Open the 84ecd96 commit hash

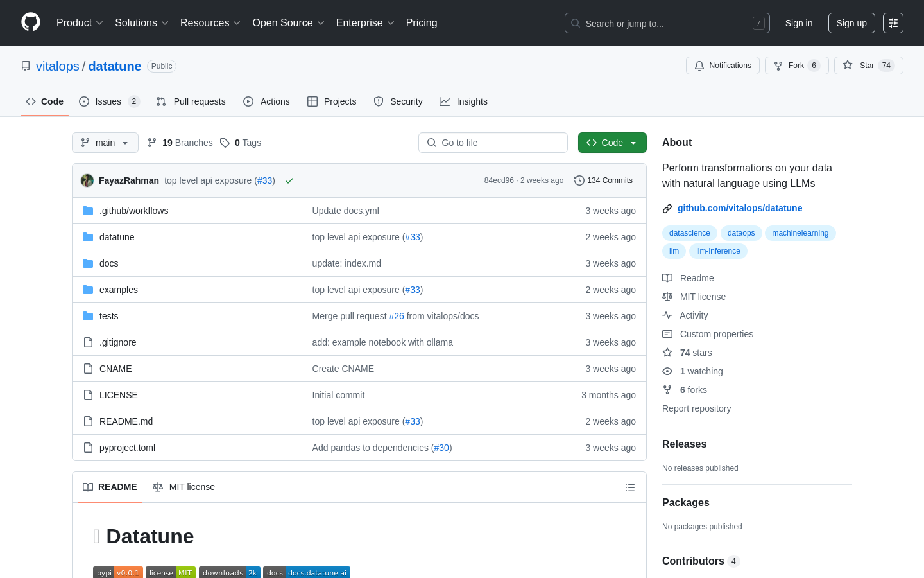(x=499, y=180)
